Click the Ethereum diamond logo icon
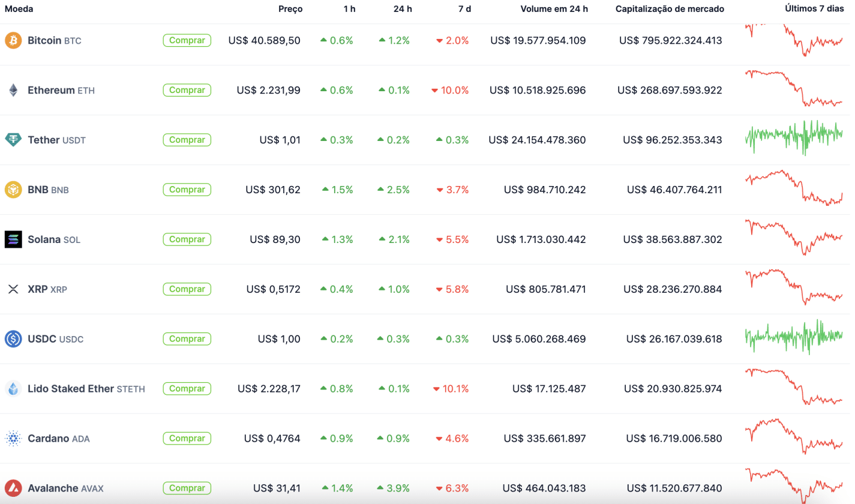 coord(13,90)
